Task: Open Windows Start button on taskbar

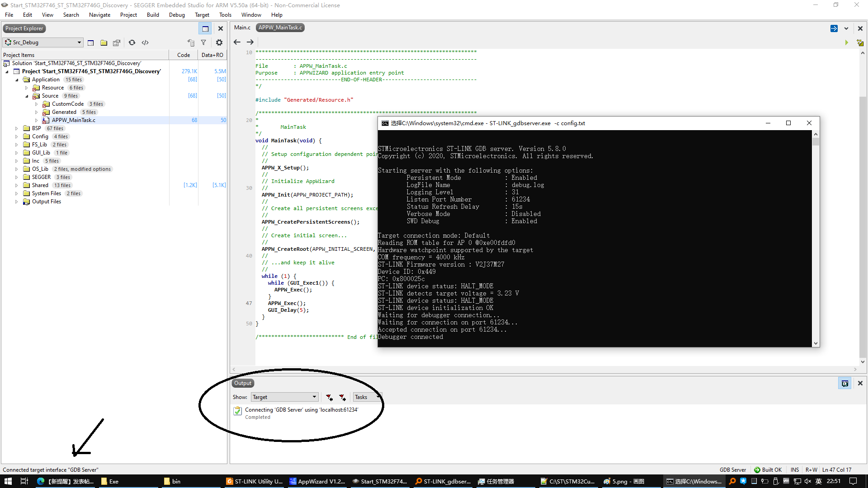Action: [8, 481]
